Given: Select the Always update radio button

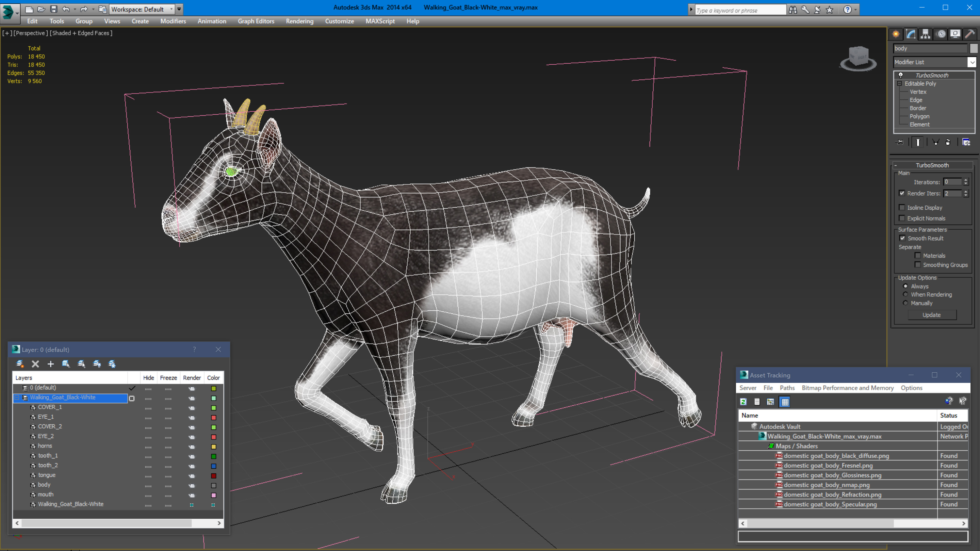Looking at the screenshot, I should (905, 286).
